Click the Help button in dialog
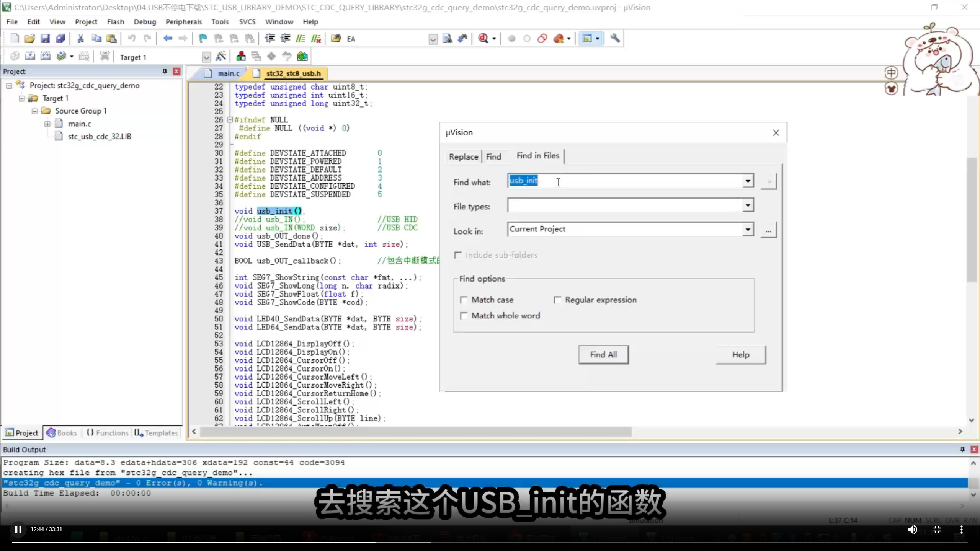 pos(740,355)
